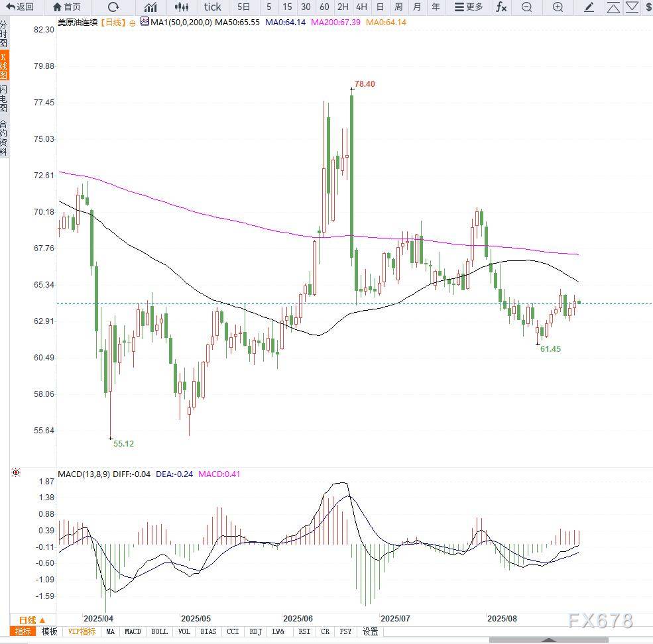
Task: Switch to the 闪电图 side tab
Action: point(4,98)
